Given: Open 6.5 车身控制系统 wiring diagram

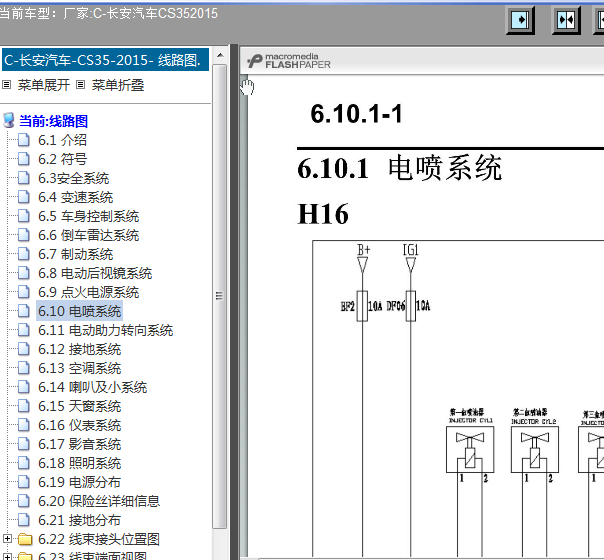Looking at the screenshot, I should click(x=89, y=216).
